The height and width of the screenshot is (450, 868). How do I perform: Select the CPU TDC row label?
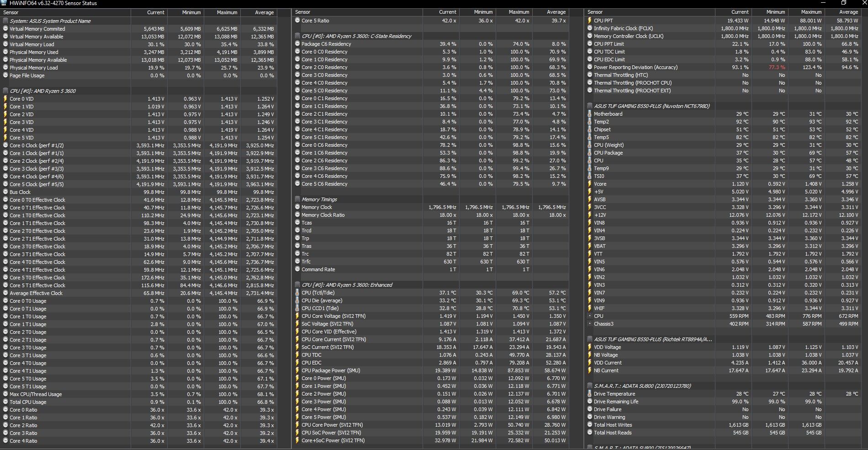coord(312,355)
